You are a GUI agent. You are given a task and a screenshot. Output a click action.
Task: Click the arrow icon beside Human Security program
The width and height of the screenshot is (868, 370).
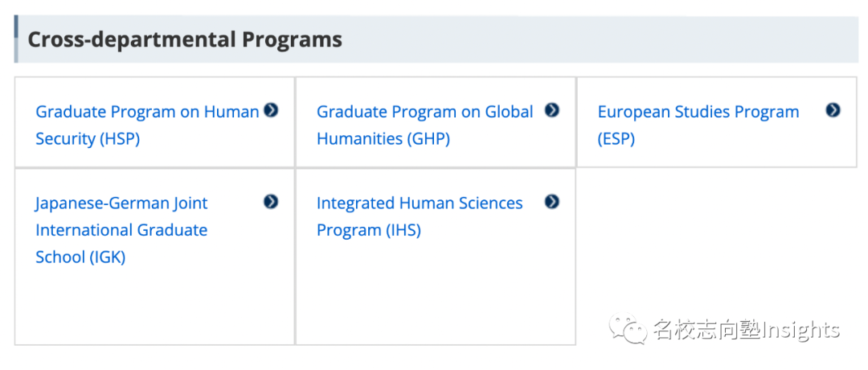271,110
